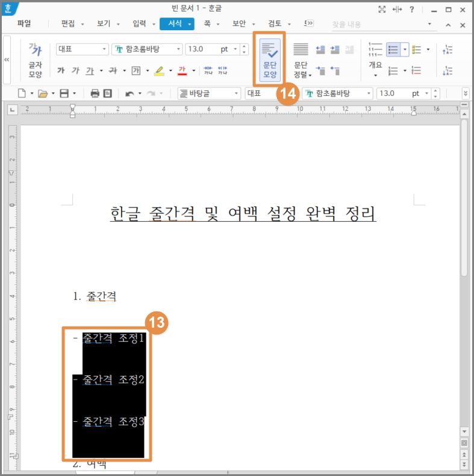Expand the toolbar overflow chevron
This screenshot has height=476, width=474.
click(x=466, y=93)
